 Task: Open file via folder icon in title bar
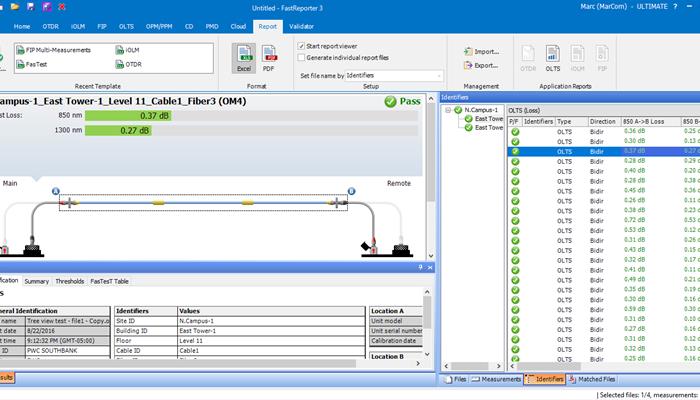(15, 7)
